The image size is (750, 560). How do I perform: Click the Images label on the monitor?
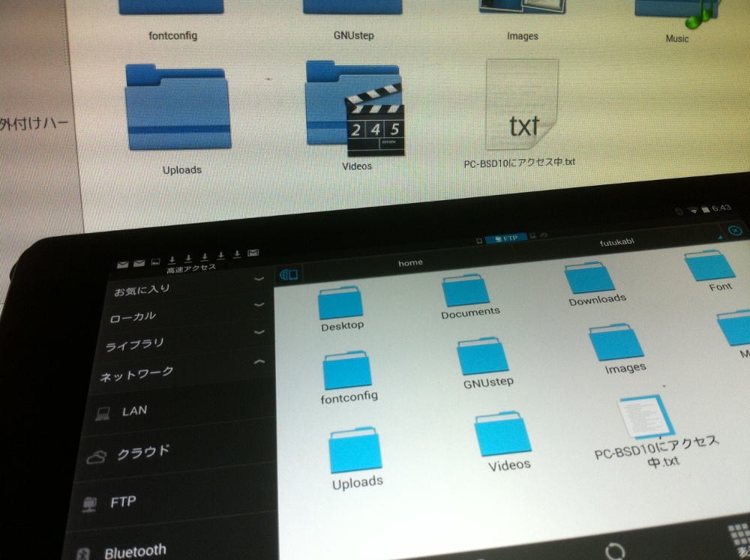pos(522,36)
